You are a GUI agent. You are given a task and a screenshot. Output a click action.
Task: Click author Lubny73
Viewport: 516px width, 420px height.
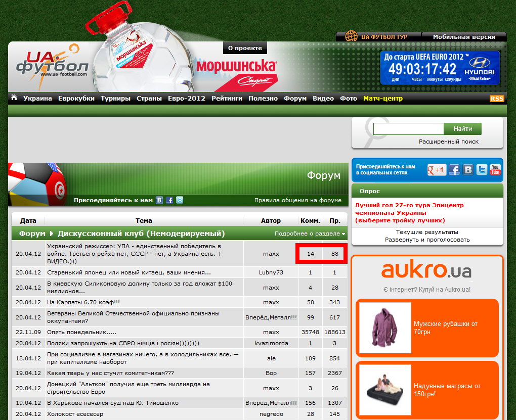[271, 272]
